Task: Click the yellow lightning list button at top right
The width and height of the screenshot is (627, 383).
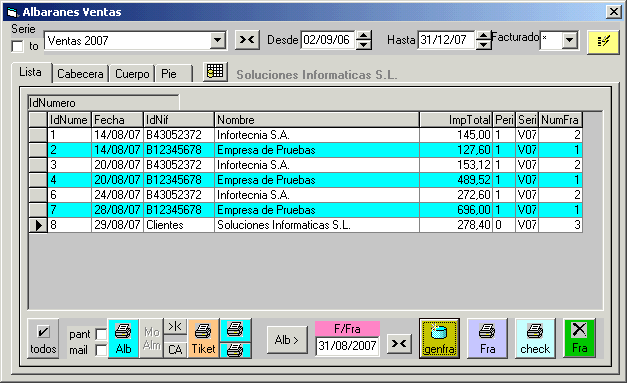Action: click(x=603, y=42)
